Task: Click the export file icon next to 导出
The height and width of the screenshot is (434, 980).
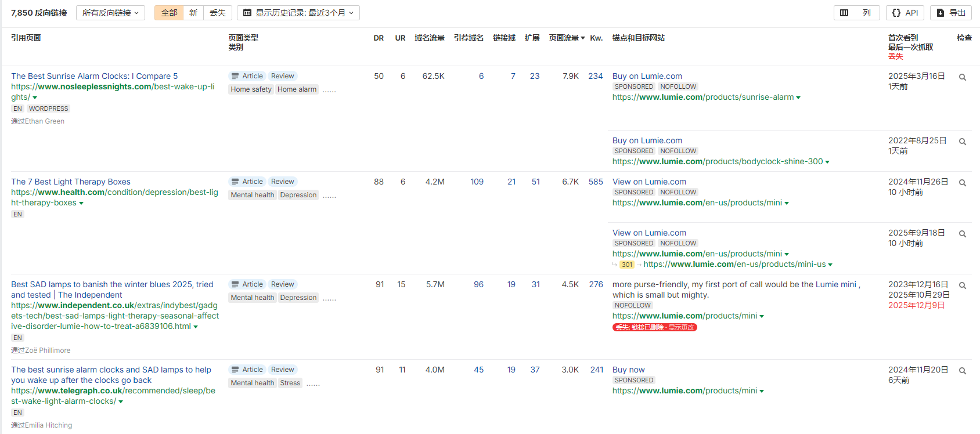Action: point(941,13)
